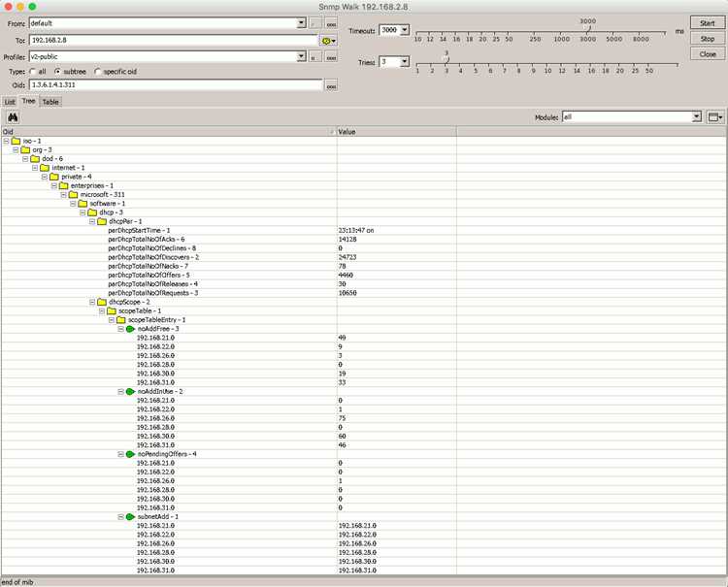Click the green leaf icon for noPendingOffers

pyautogui.click(x=130, y=454)
